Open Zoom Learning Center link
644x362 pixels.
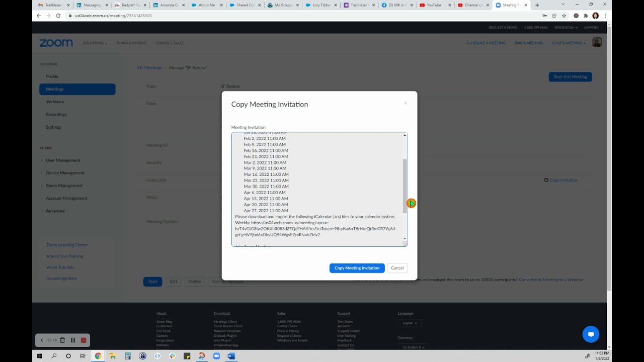(67, 245)
